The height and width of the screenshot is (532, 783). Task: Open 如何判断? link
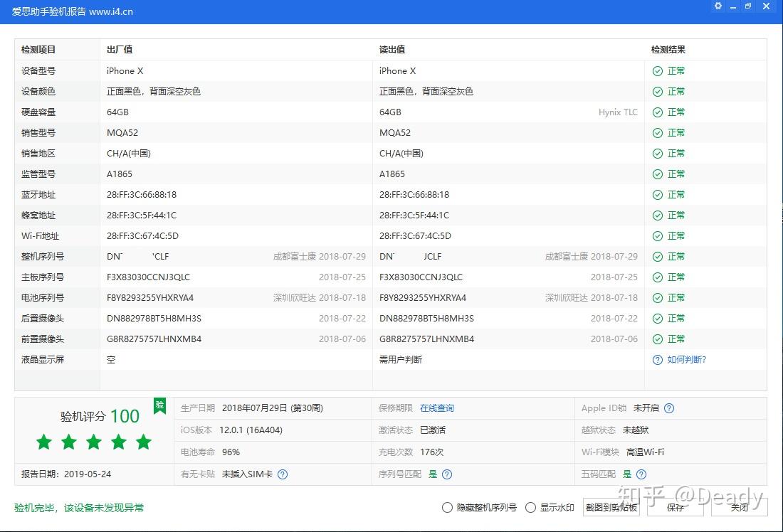(687, 360)
